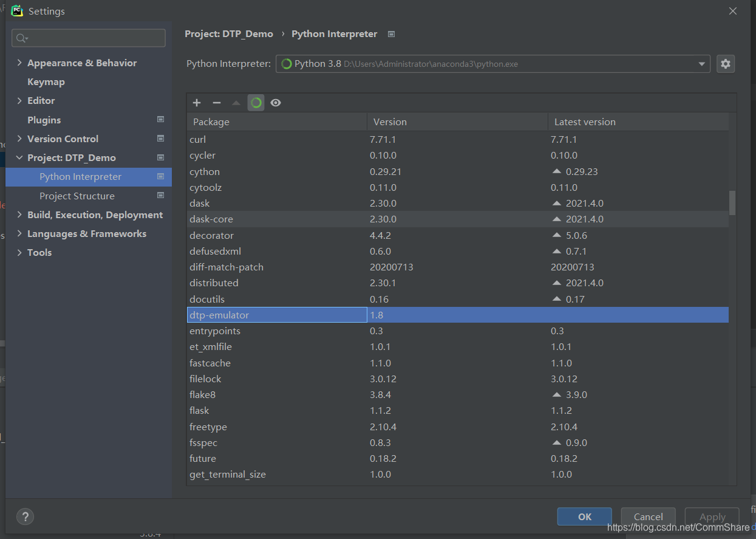Expand Build, Execution, Deployment section
The width and height of the screenshot is (756, 539).
coord(19,215)
